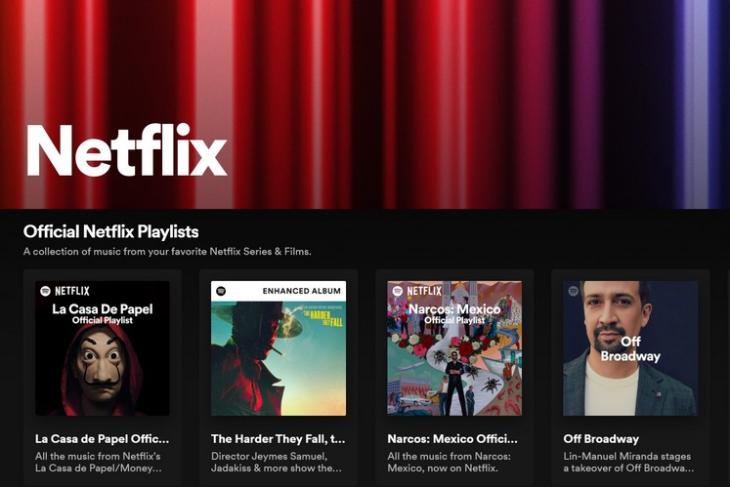Click the 'ENHANCED ALBUM' label banner

coord(278,291)
